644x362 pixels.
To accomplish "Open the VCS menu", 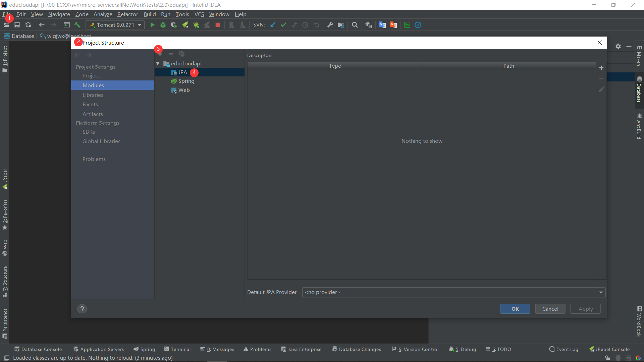I will coord(199,14).
